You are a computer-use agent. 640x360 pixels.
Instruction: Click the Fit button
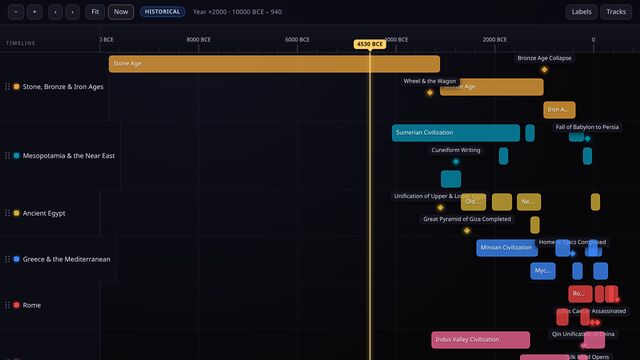[x=95, y=12]
